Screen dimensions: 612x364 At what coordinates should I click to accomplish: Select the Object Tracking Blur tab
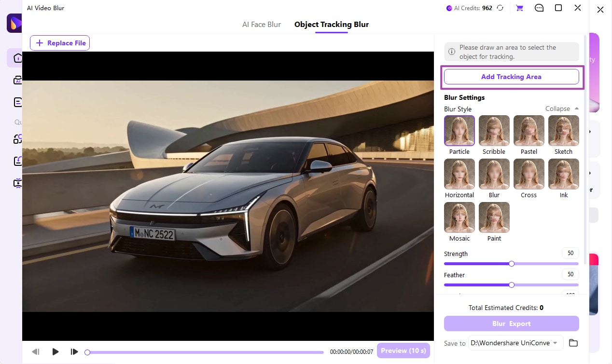tap(332, 25)
